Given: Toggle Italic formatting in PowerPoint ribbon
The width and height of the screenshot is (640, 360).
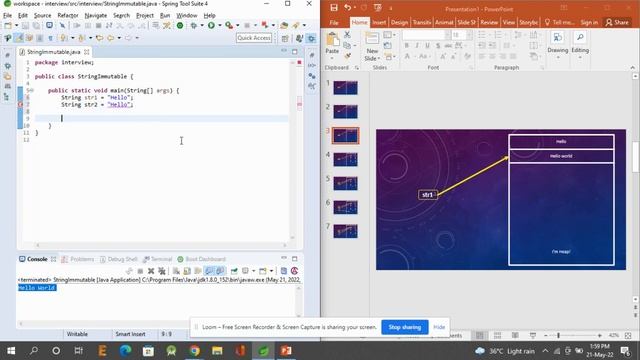Looking at the screenshot, I should (x=417, y=46).
